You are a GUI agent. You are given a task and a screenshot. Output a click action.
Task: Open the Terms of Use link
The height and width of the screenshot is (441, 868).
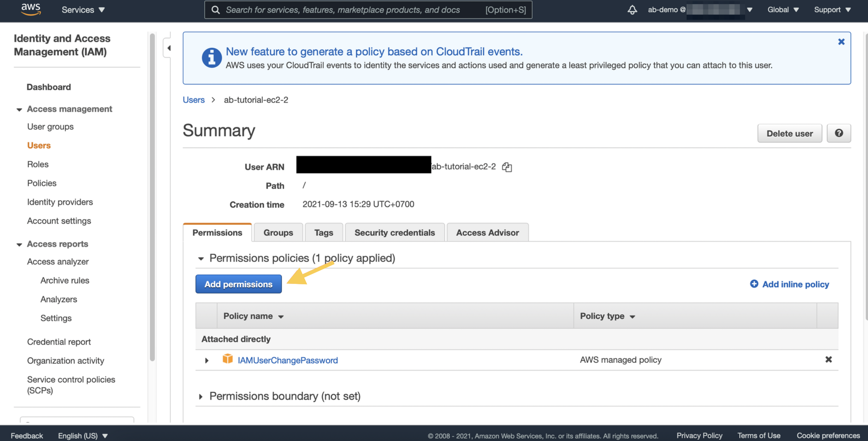tap(759, 436)
